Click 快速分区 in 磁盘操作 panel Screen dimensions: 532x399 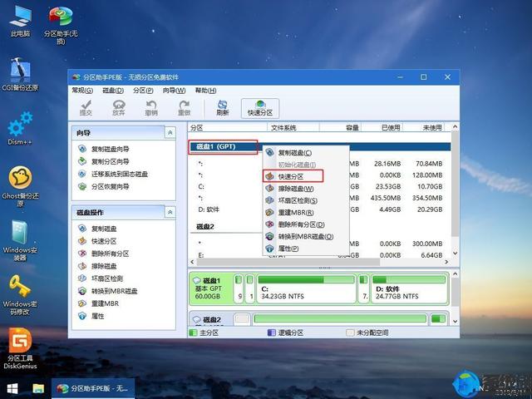click(104, 241)
